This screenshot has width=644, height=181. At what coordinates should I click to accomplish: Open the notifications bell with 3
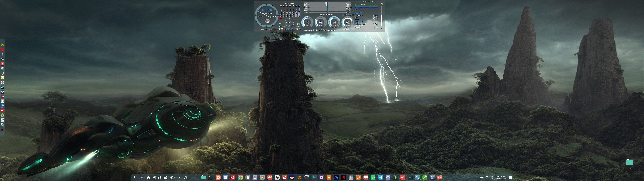point(172,177)
